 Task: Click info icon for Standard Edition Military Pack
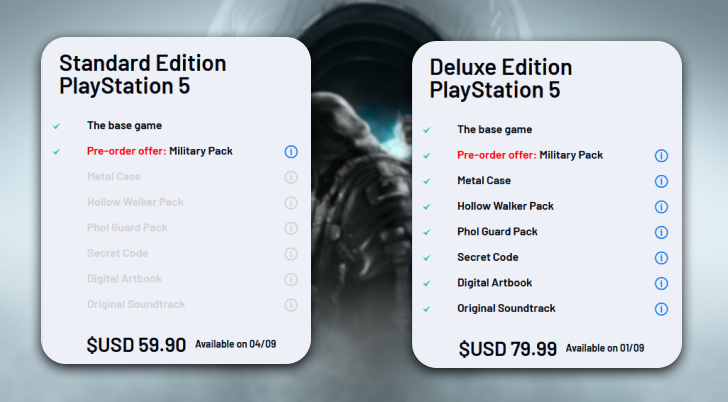click(291, 152)
